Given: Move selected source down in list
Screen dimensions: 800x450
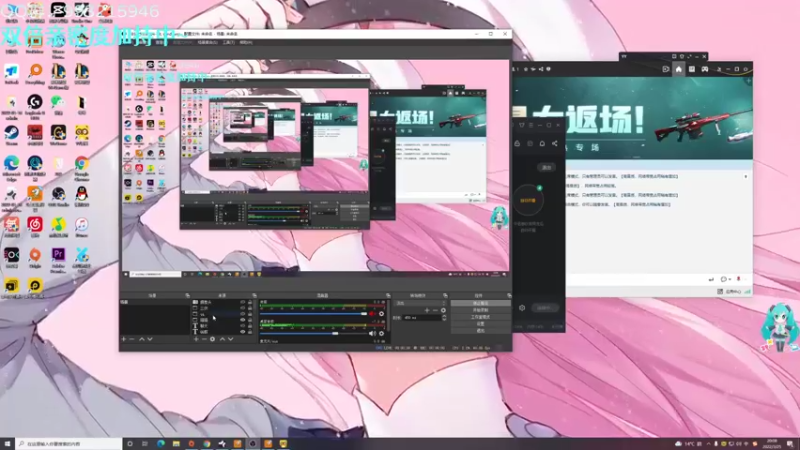Looking at the screenshot, I should (231, 339).
